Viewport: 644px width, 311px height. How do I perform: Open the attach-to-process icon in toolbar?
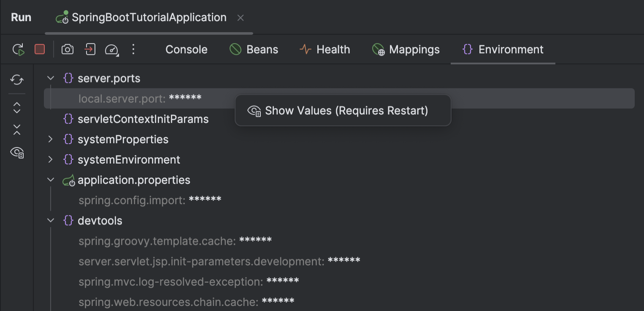click(x=90, y=49)
